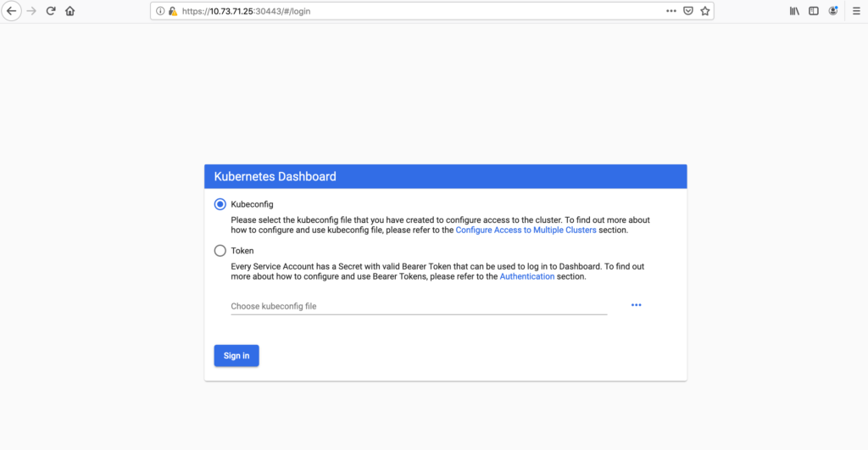
Task: Open page actions three-dot menu in address bar
Action: click(x=671, y=11)
